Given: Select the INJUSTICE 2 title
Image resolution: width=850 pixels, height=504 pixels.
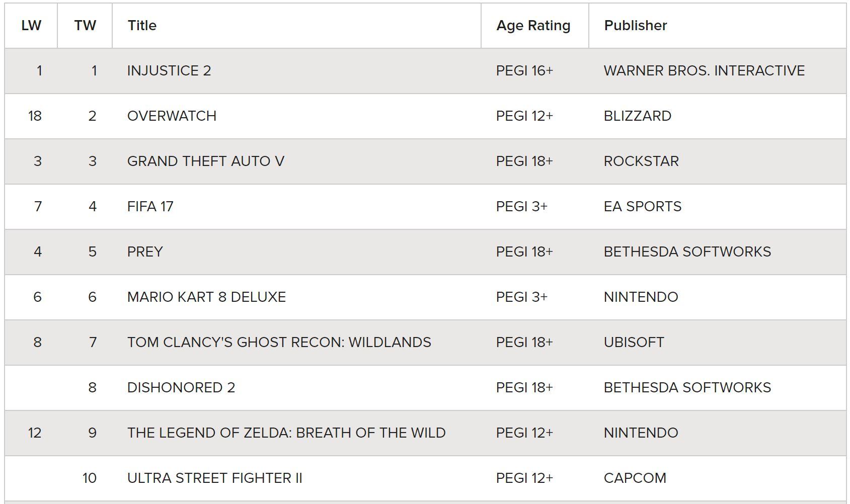Looking at the screenshot, I should tap(169, 71).
